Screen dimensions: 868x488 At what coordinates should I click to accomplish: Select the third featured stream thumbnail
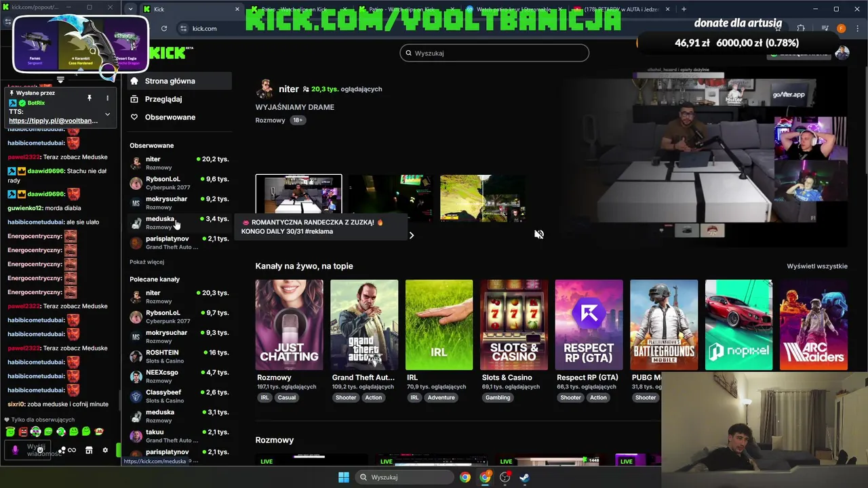click(x=482, y=198)
